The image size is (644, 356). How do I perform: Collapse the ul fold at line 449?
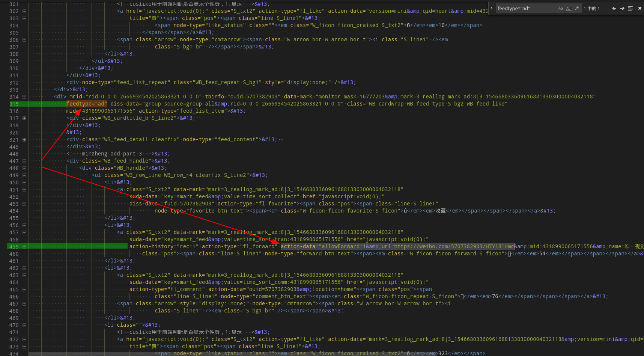(x=24, y=175)
